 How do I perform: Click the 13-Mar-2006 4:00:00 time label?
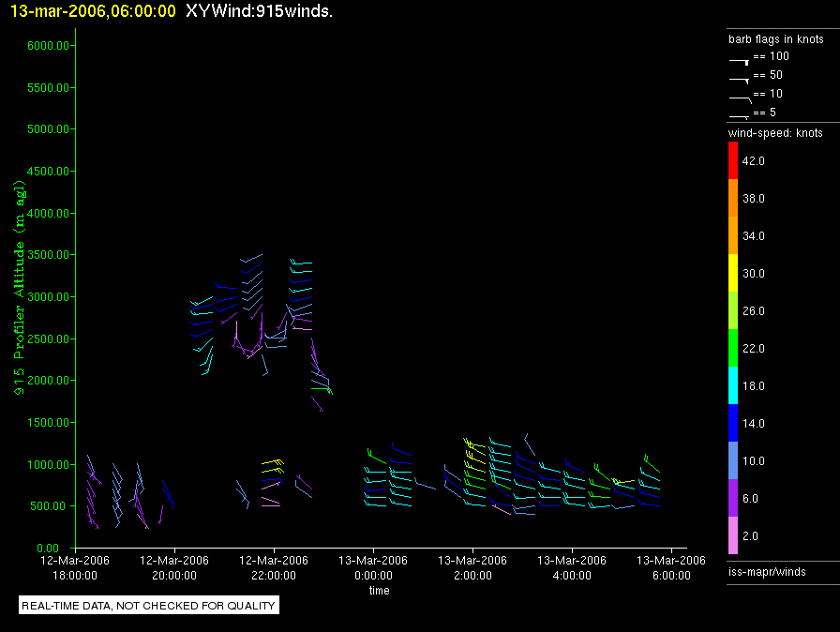[572, 567]
